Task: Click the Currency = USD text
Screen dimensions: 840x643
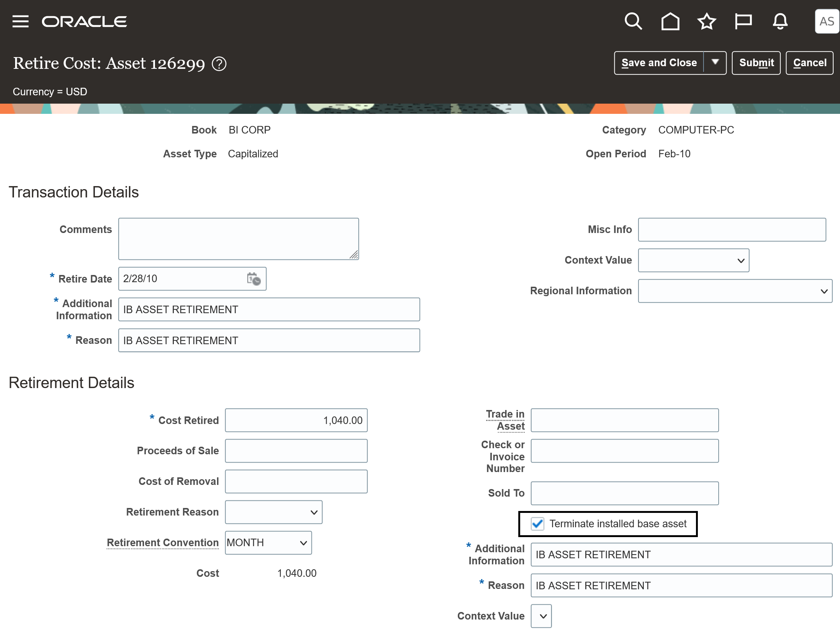Action: 50,92
